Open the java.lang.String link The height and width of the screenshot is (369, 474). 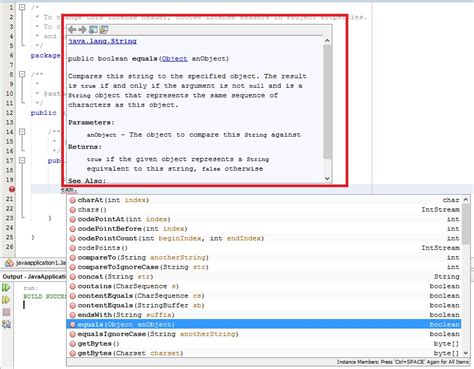coord(102,41)
